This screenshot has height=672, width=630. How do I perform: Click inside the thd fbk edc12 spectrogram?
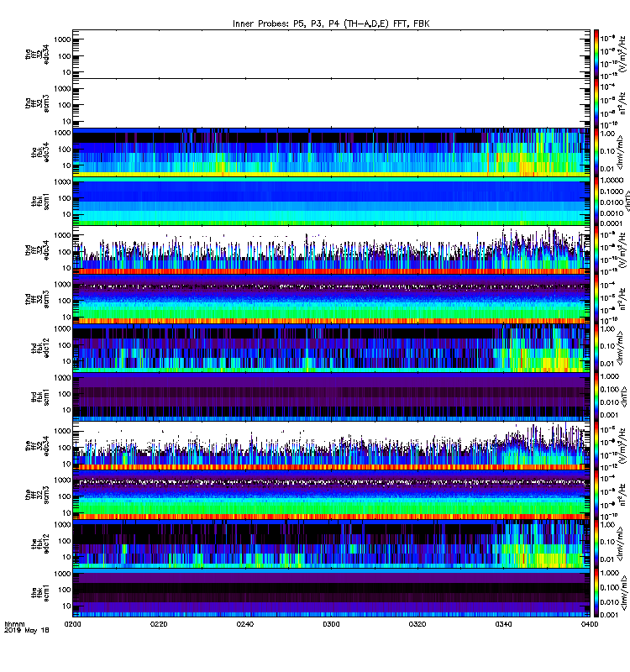(331, 348)
